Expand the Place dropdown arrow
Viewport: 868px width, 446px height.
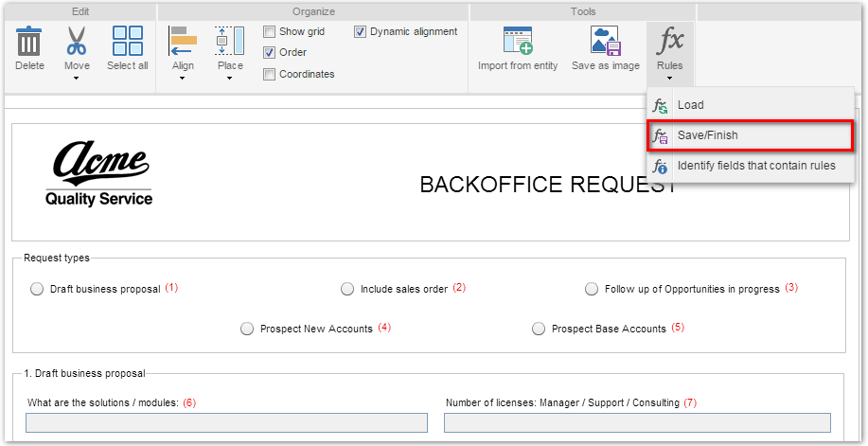pyautogui.click(x=230, y=78)
